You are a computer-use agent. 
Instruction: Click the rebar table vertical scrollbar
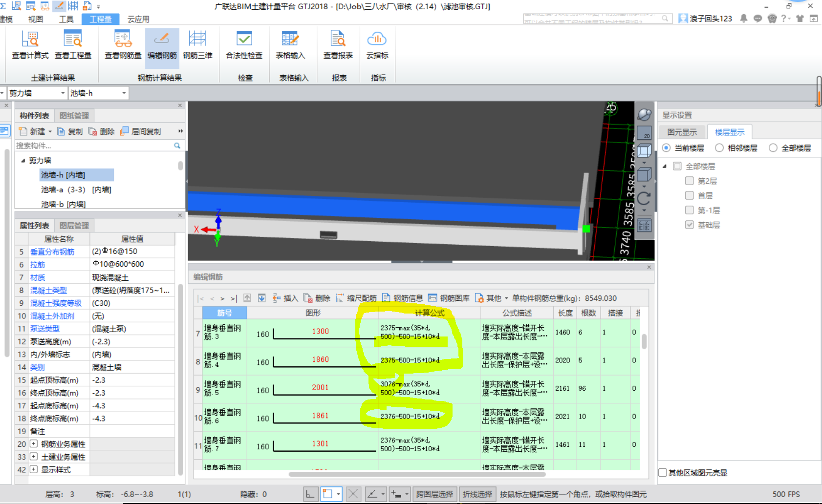point(644,341)
